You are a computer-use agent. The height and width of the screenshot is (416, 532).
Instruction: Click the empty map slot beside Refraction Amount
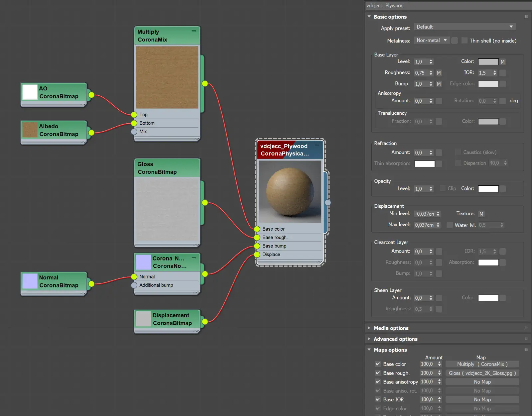coord(439,153)
